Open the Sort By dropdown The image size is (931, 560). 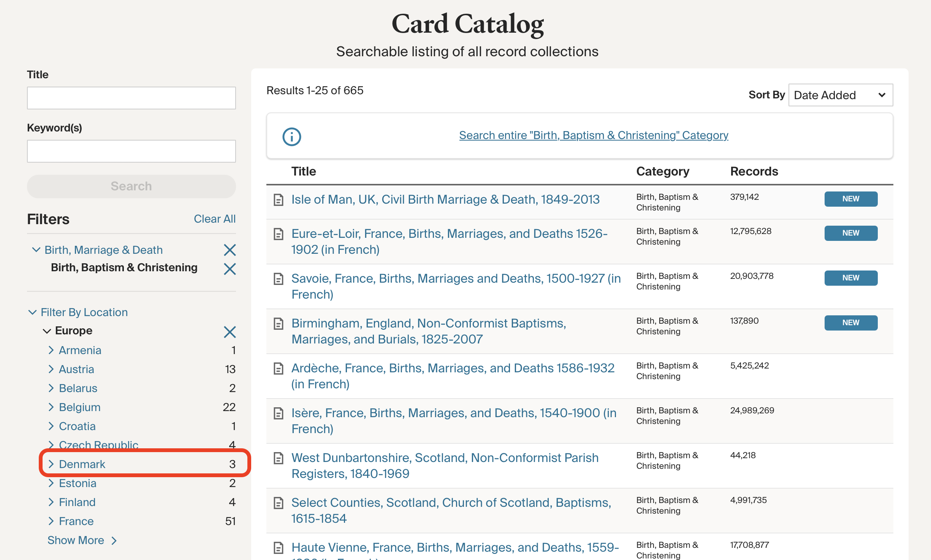pos(840,95)
